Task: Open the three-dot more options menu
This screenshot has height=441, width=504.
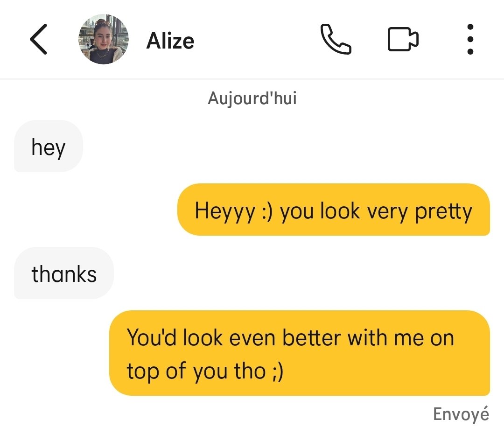Action: (x=470, y=39)
